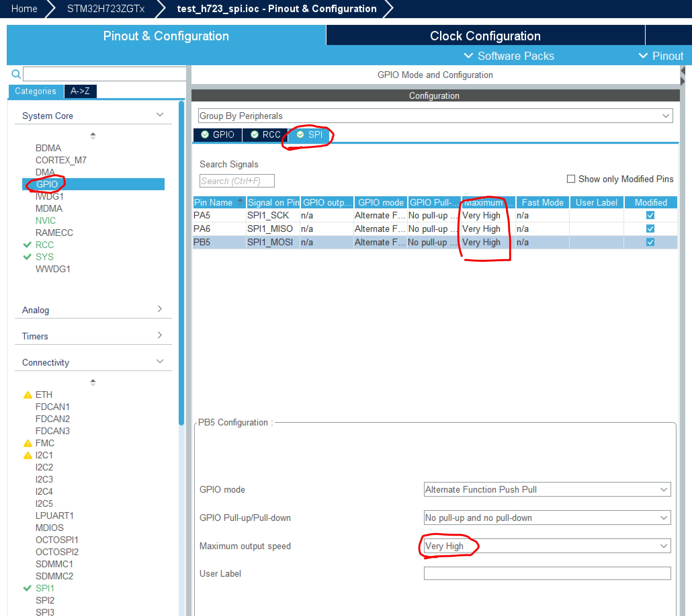Toggle the Modified checkbox for PB5
692x616 pixels.
click(x=650, y=243)
